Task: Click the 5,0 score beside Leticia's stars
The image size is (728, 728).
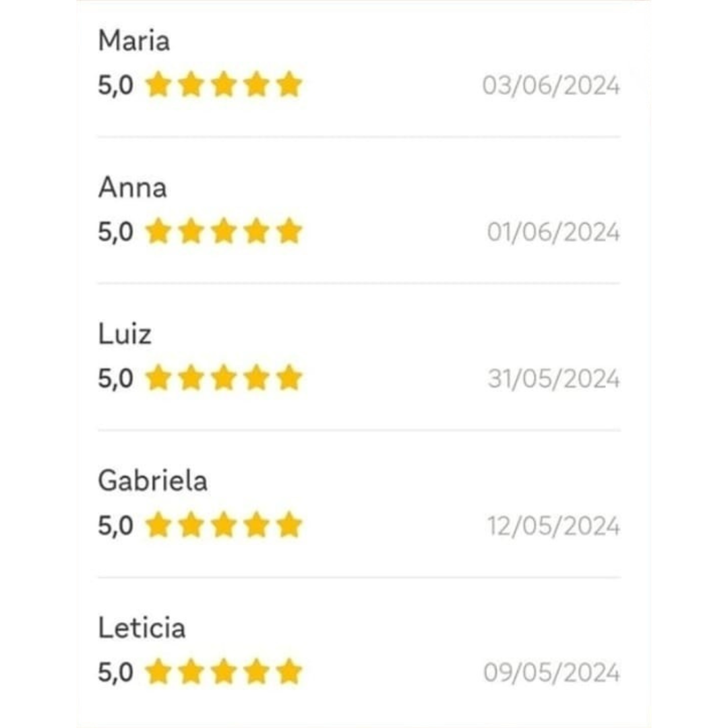Action: pyautogui.click(x=115, y=673)
